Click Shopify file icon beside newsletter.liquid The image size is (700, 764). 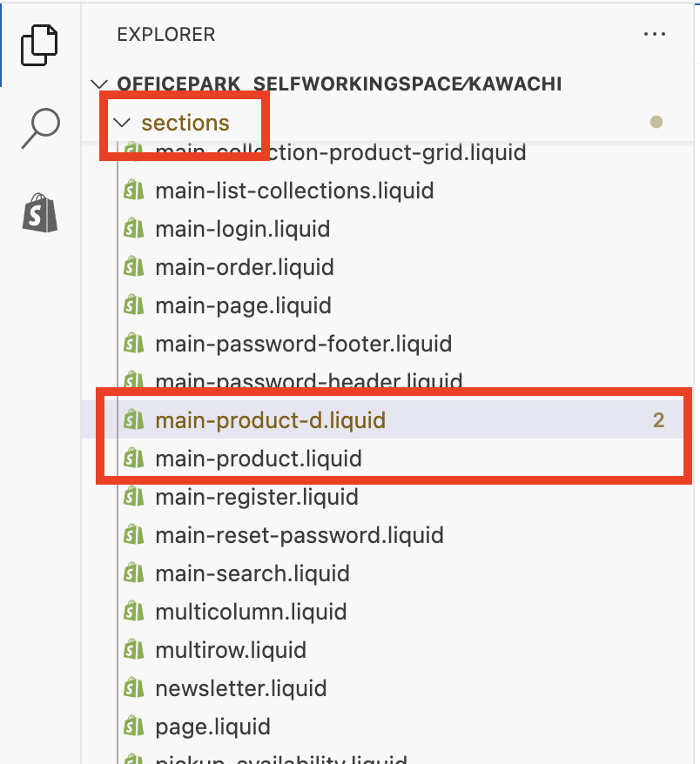[x=133, y=688]
